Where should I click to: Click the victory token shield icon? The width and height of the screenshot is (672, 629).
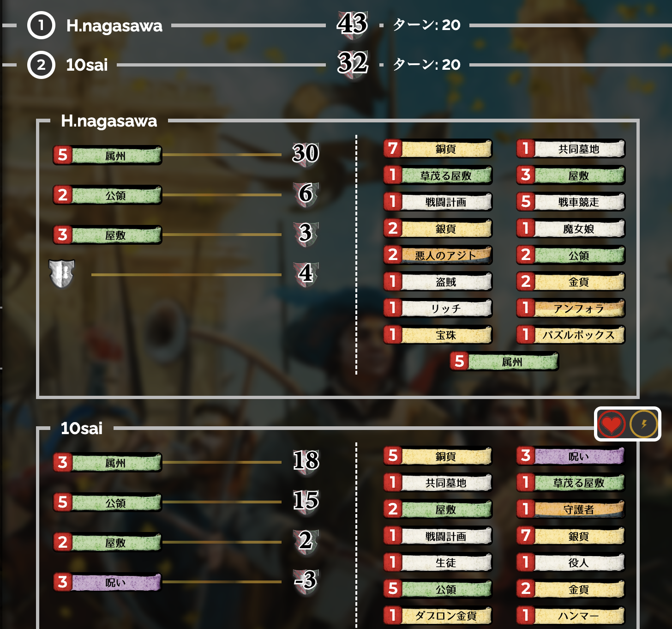pyautogui.click(x=62, y=274)
